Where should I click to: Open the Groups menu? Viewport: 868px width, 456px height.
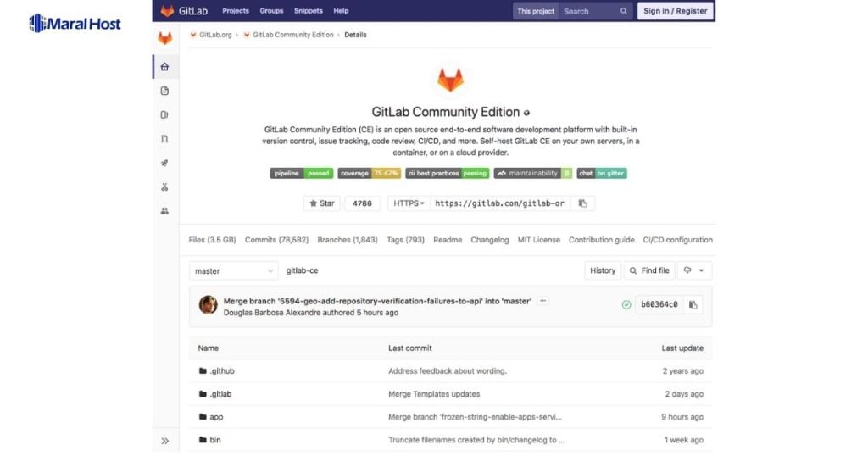(271, 10)
